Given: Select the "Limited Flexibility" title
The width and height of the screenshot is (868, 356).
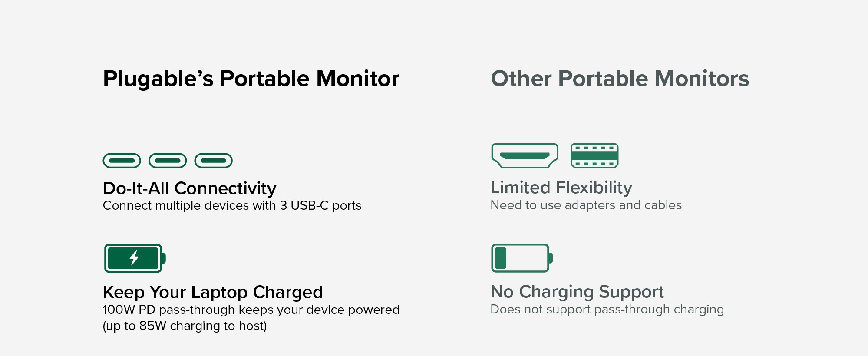Looking at the screenshot, I should pos(561,188).
